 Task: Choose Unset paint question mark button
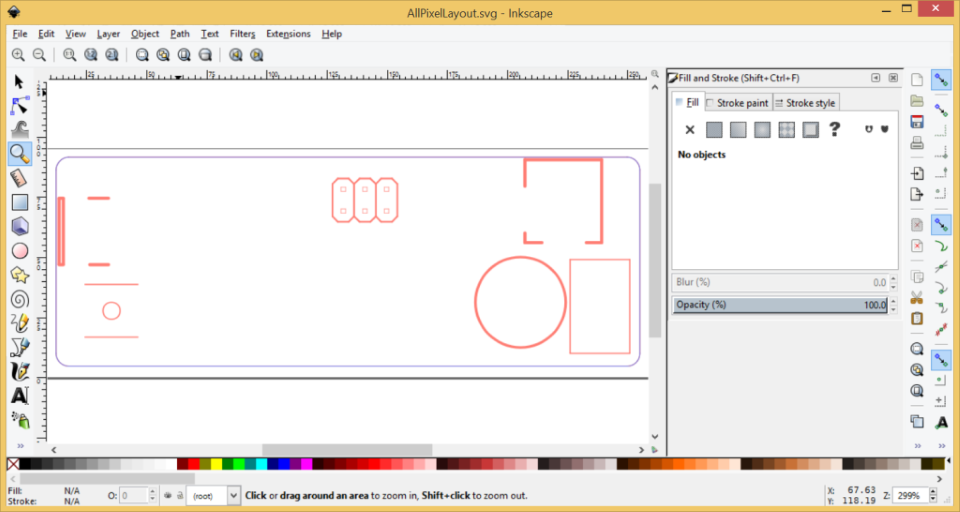[x=834, y=130]
